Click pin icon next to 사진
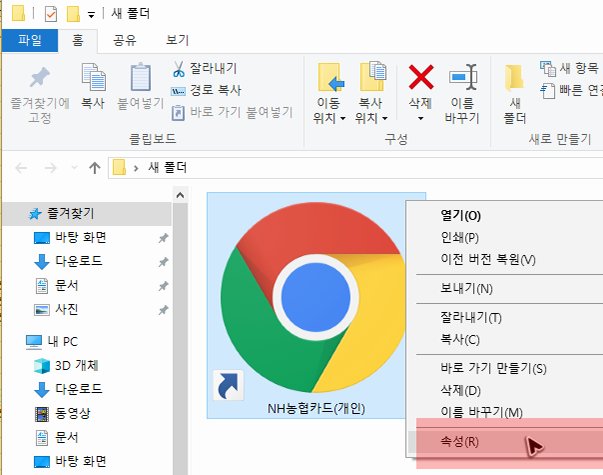 [x=163, y=310]
